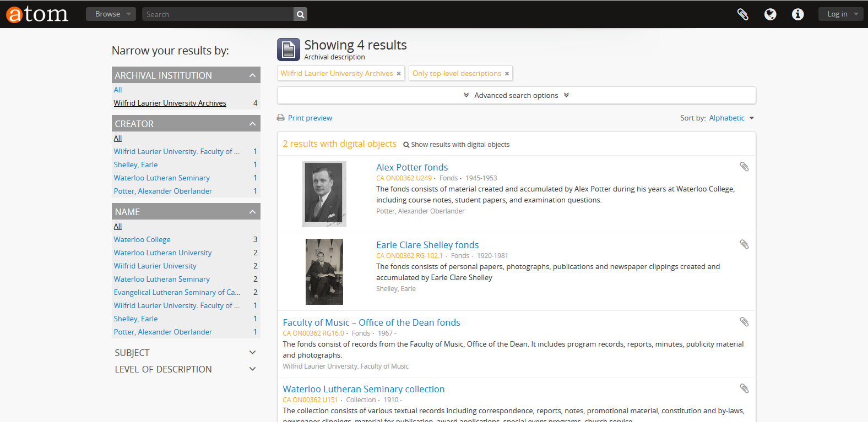868x422 pixels.
Task: Show results with digital objects
Action: 456,145
